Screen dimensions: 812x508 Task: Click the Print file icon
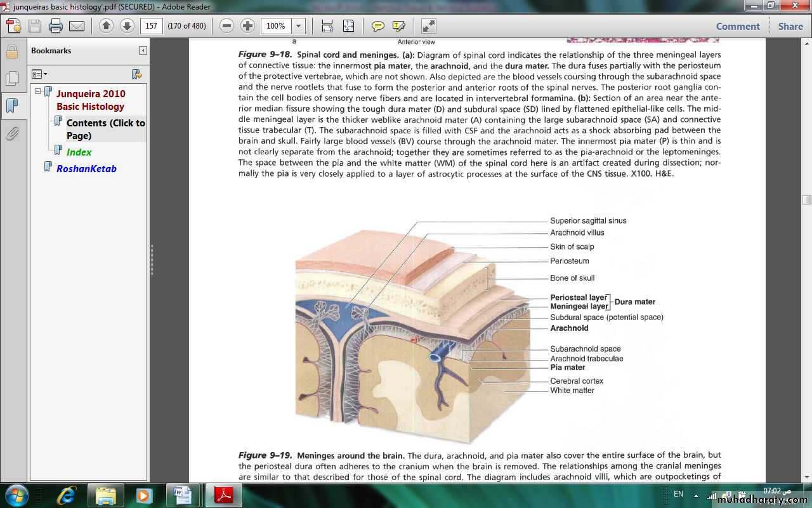[56, 26]
